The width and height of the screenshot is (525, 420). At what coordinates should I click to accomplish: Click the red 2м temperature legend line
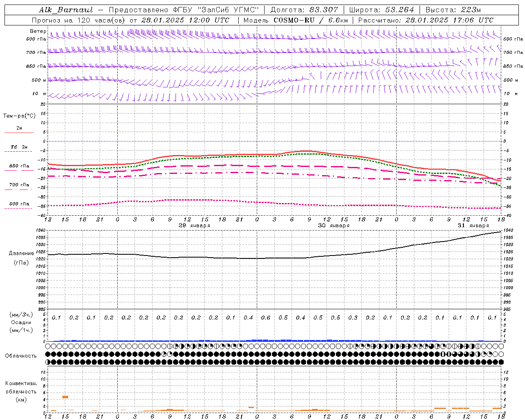pyautogui.click(x=19, y=132)
